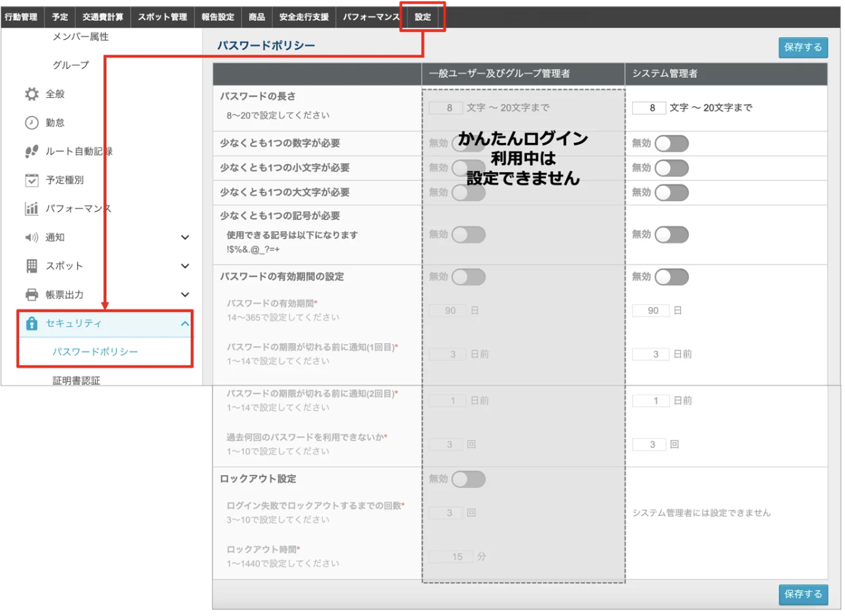Click system admin password length field

[649, 108]
